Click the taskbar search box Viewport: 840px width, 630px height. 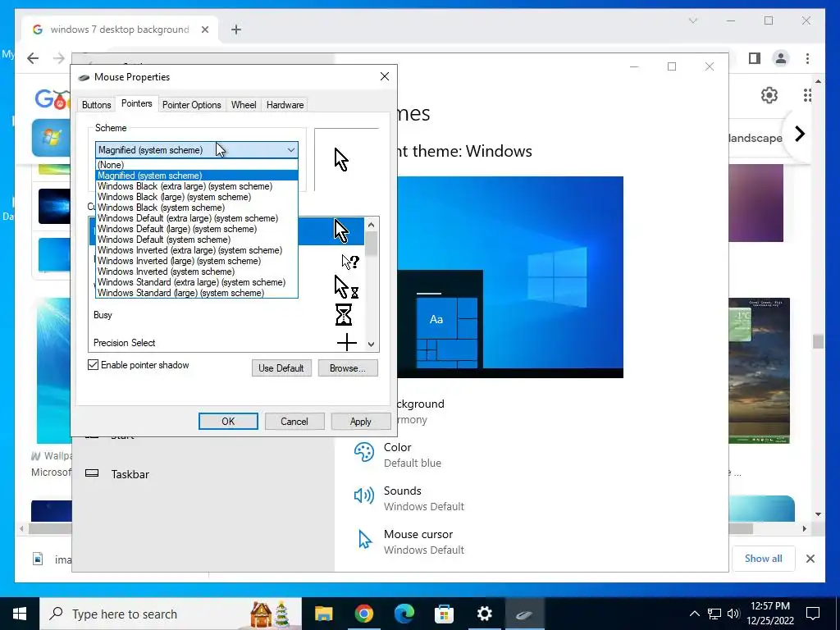click(171, 614)
